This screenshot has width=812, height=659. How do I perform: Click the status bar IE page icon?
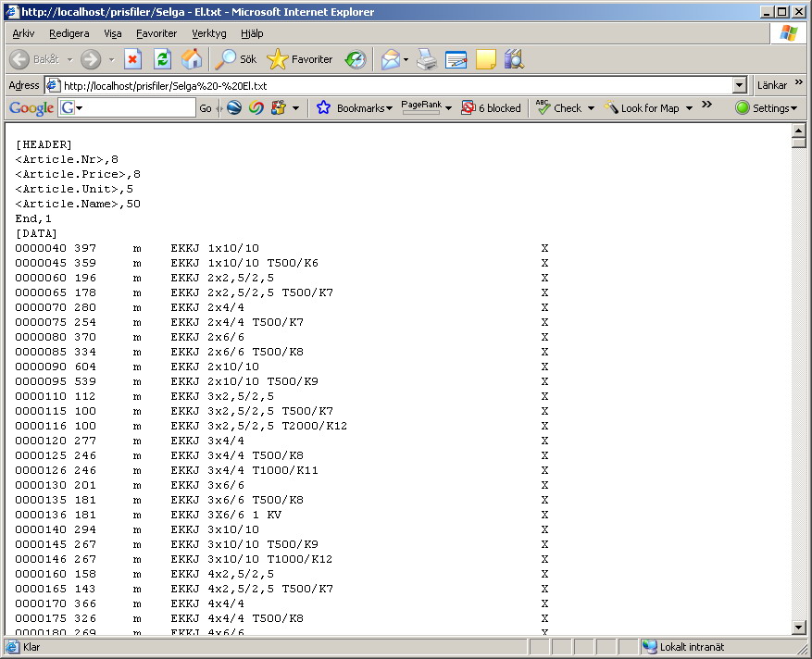pyautogui.click(x=13, y=647)
